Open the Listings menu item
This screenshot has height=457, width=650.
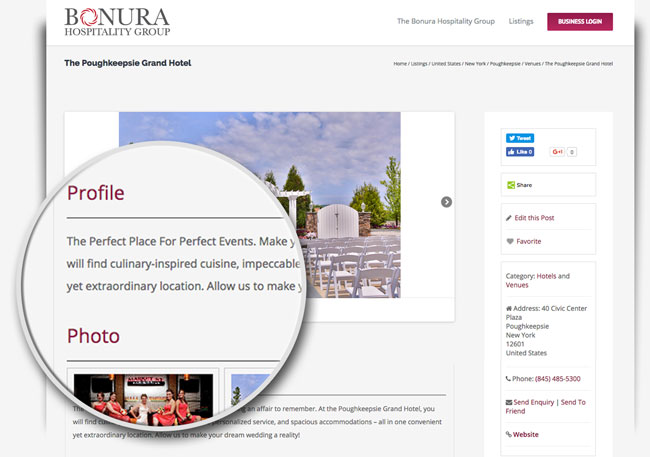[x=521, y=21]
